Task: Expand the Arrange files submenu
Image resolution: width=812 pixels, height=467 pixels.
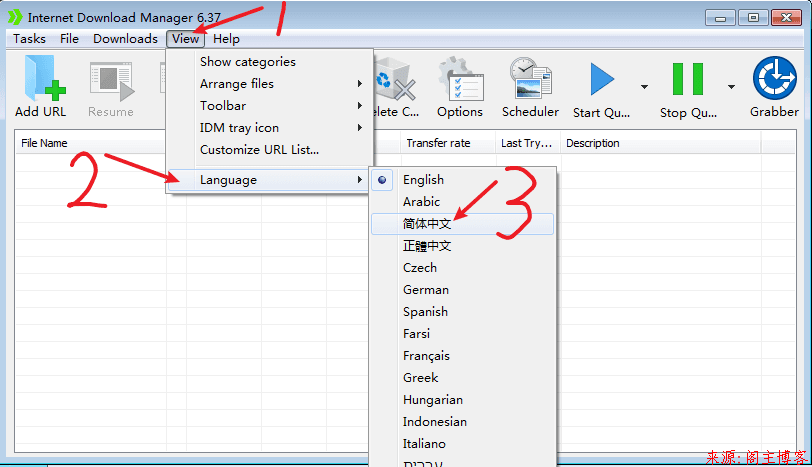Action: pos(269,83)
